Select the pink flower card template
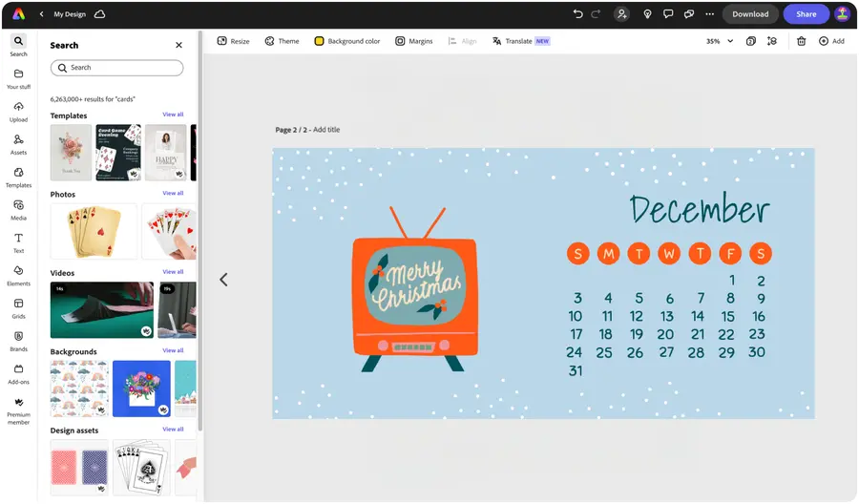Viewport: 859px width, 504px height. click(x=71, y=153)
